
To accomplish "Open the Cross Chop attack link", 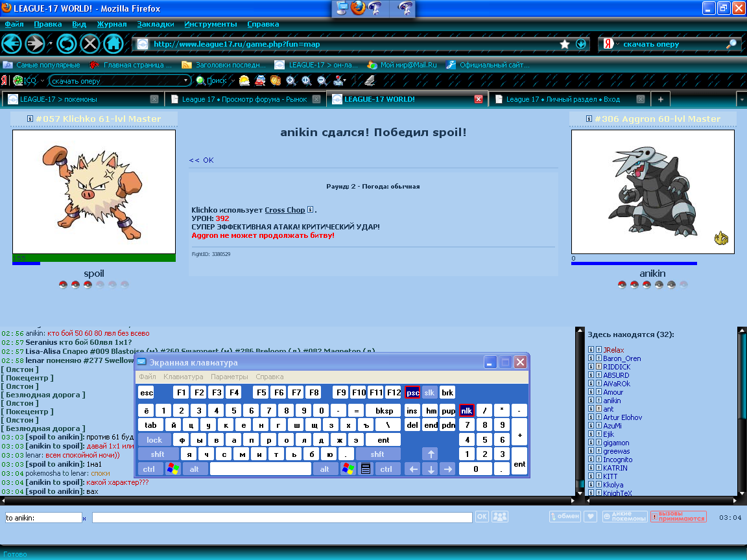I will click(x=285, y=210).
